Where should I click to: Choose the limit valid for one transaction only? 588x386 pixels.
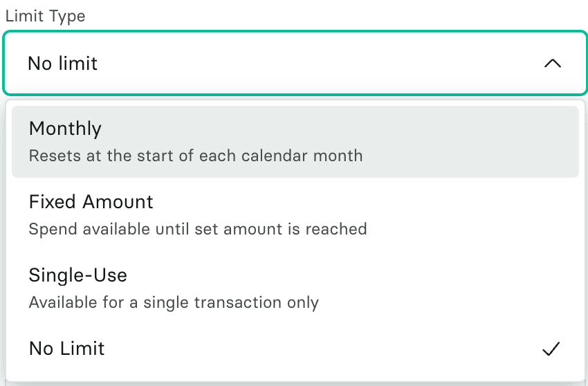click(295, 288)
